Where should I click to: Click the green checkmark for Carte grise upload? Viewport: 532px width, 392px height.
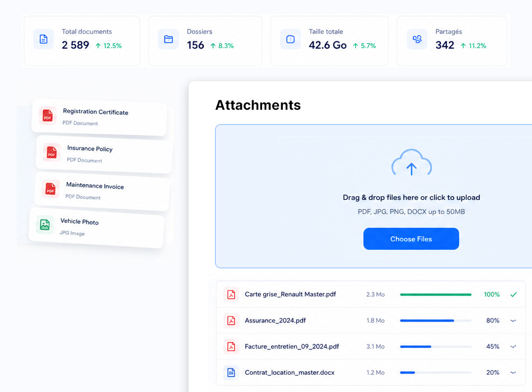(514, 295)
